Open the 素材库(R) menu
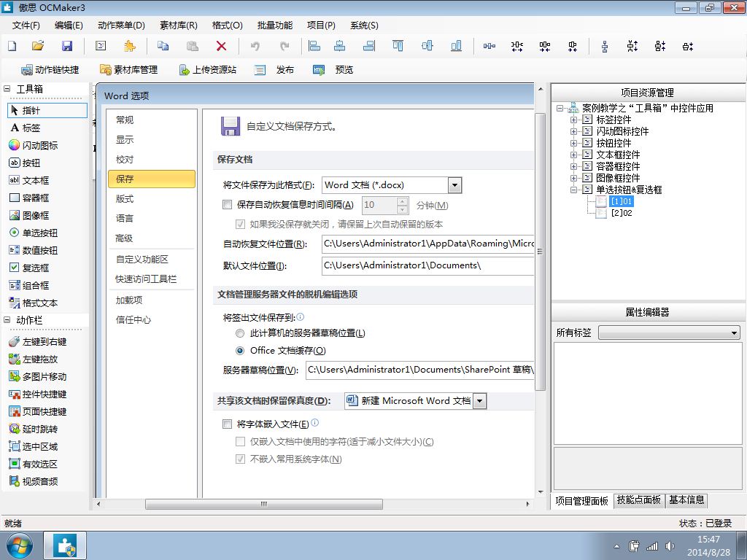Screen dimensions: 747x560 pos(179,26)
